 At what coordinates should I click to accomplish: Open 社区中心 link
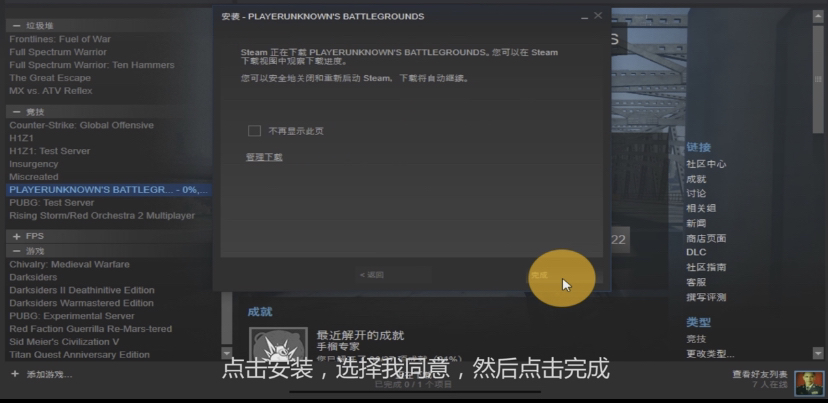point(706,164)
